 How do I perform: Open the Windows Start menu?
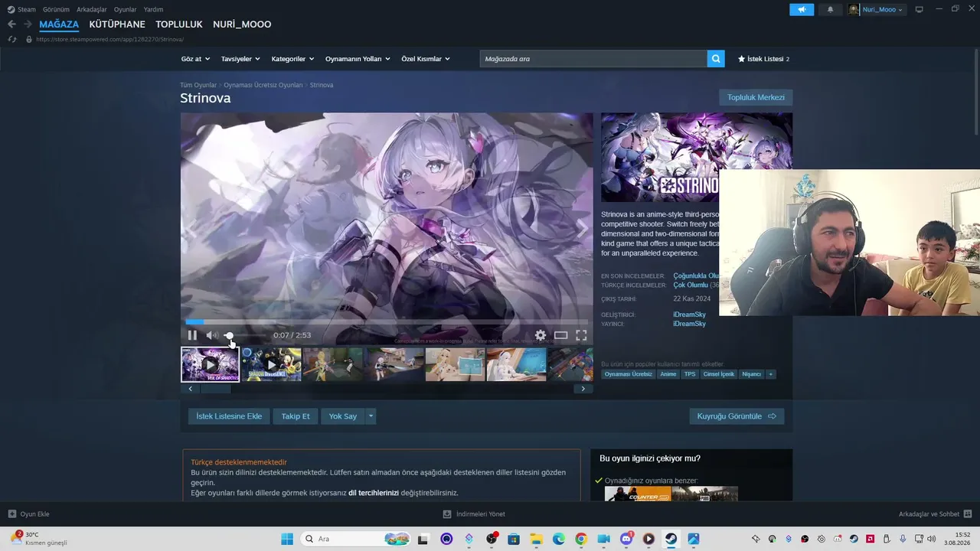[287, 539]
